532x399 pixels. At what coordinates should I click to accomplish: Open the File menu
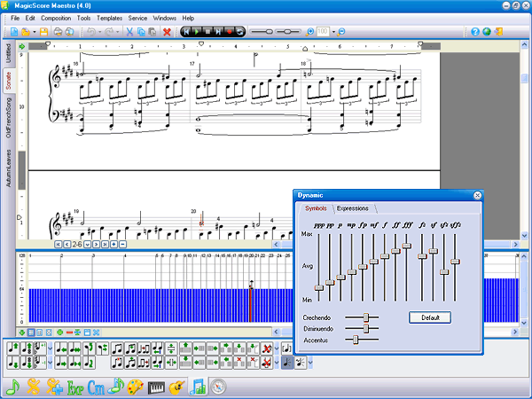pyautogui.click(x=15, y=19)
